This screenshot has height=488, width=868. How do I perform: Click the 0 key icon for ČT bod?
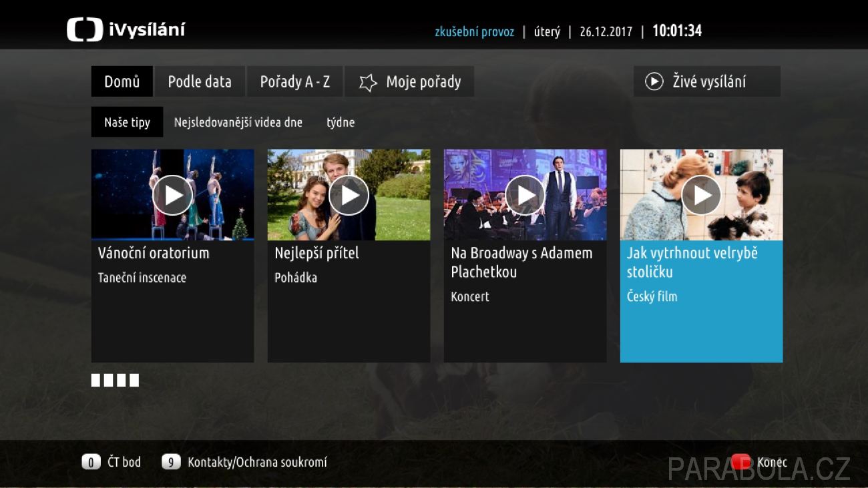click(x=91, y=462)
